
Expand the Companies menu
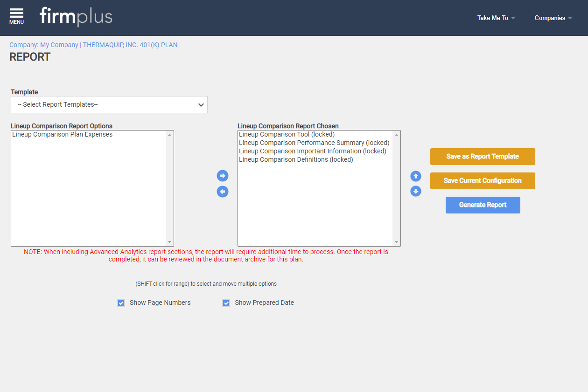(553, 18)
